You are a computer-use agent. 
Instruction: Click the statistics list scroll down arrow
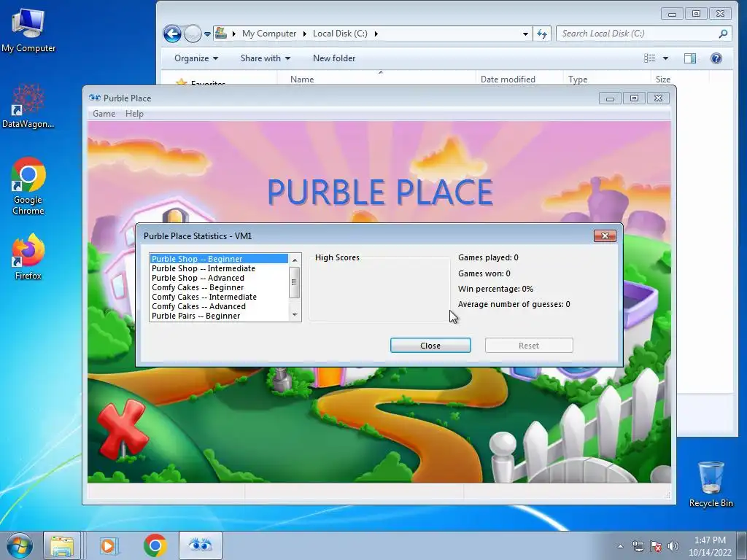point(295,315)
